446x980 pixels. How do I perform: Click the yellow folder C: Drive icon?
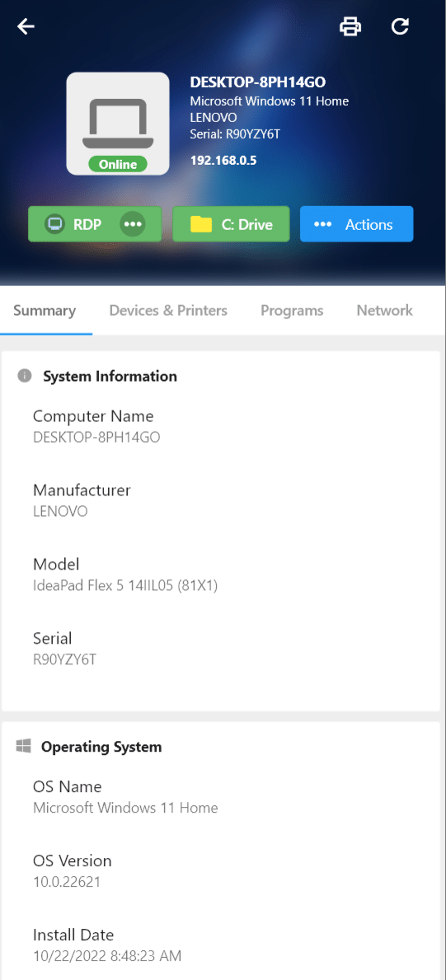[x=201, y=223]
